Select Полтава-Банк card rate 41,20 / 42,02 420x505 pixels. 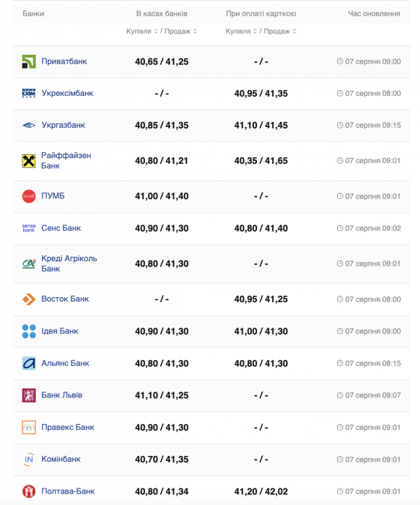(261, 491)
